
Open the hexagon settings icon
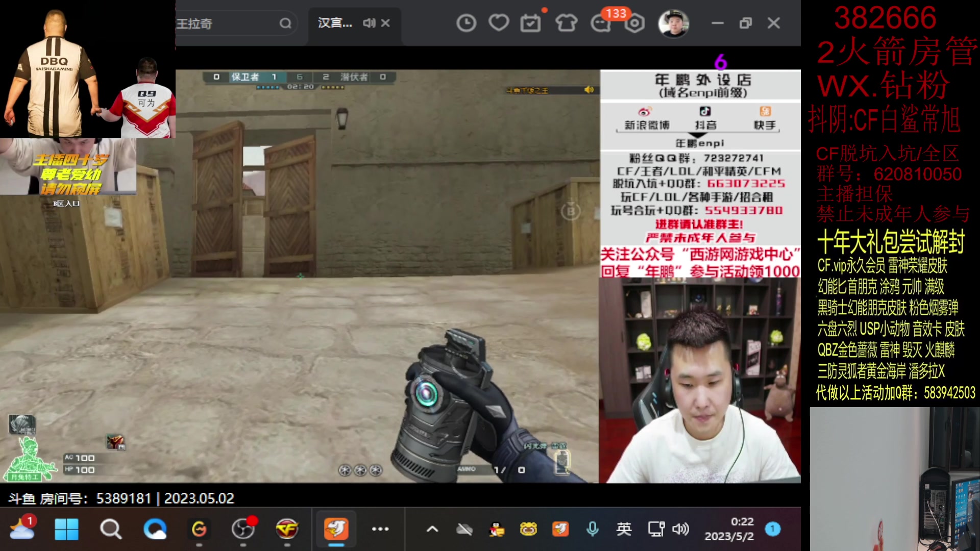pyautogui.click(x=635, y=23)
